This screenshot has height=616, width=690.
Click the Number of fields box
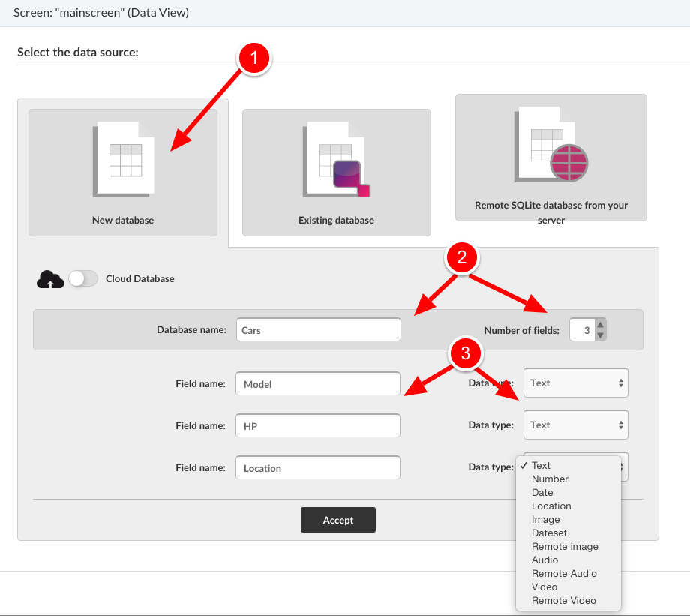tap(588, 330)
